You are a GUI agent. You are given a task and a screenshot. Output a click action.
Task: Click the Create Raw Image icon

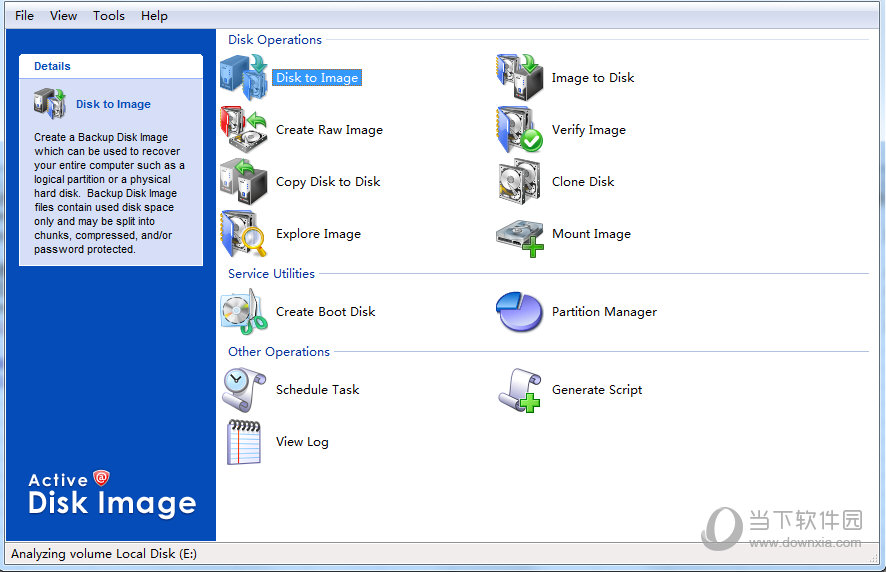click(244, 129)
